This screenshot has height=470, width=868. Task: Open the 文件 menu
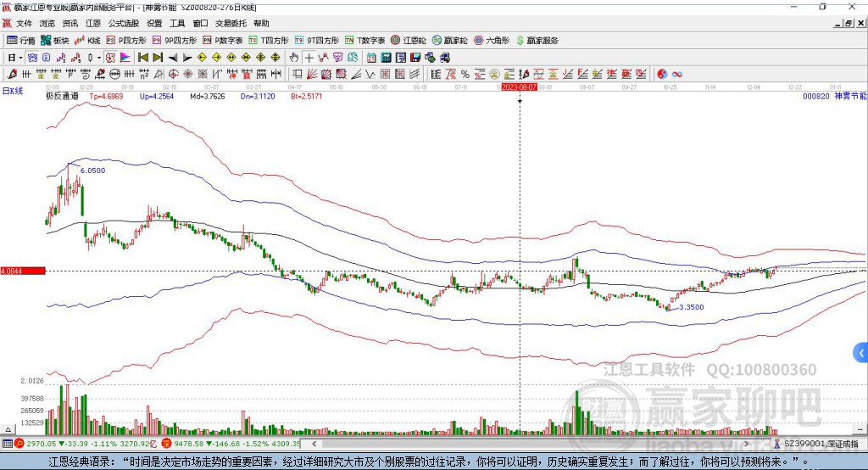pyautogui.click(x=24, y=23)
